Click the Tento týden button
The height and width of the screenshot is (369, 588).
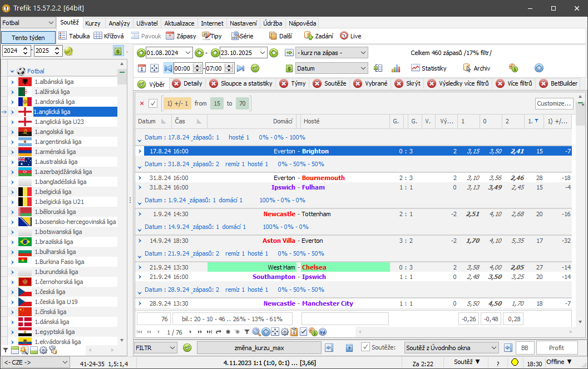click(x=28, y=37)
